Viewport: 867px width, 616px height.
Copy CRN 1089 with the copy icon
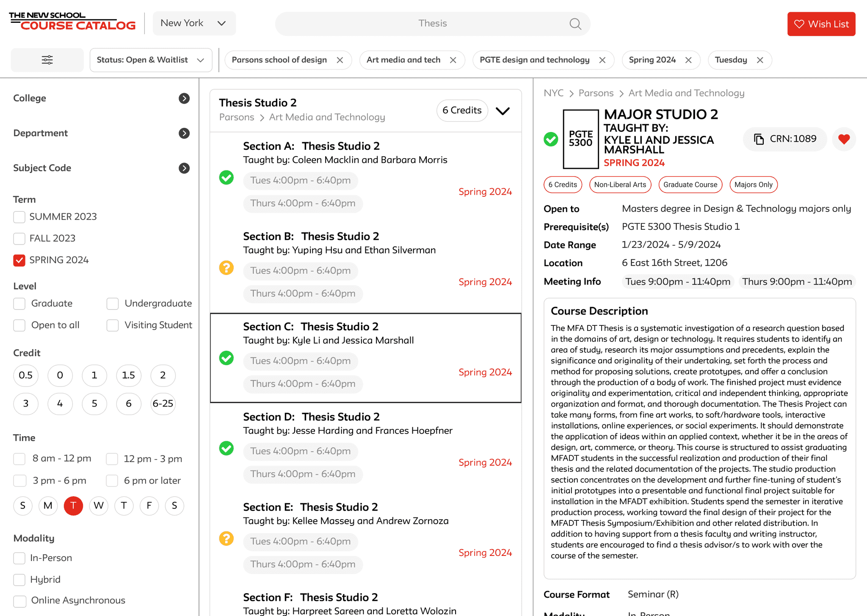pos(759,139)
